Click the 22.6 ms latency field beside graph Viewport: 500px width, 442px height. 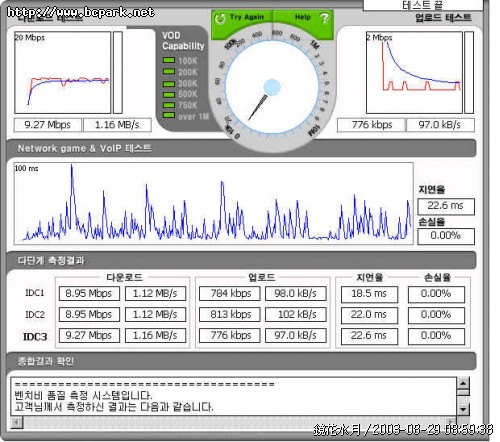(x=446, y=206)
